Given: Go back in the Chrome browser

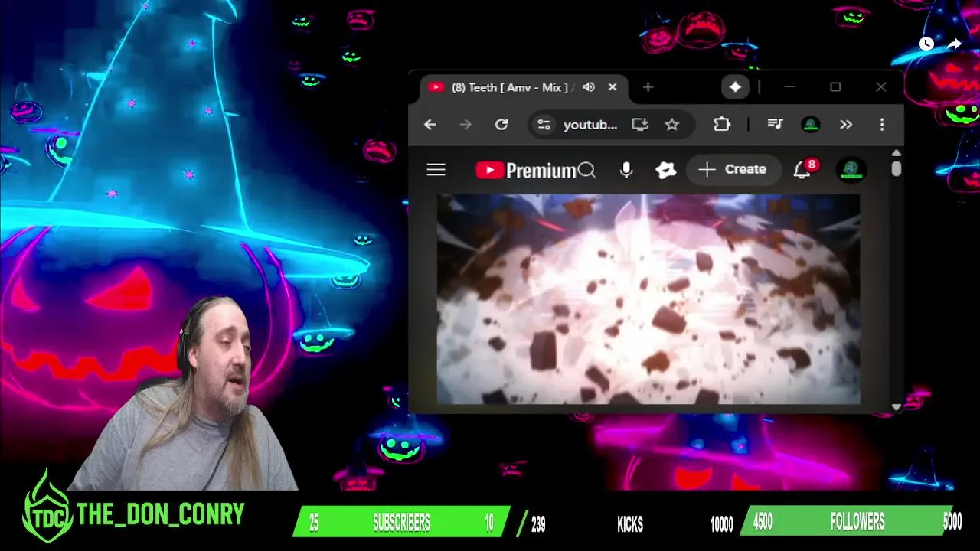Looking at the screenshot, I should [430, 125].
